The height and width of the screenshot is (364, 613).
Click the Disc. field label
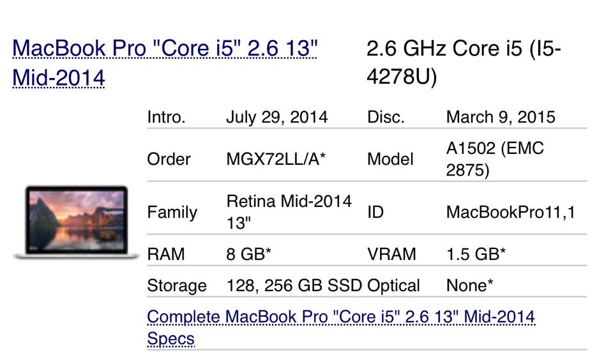click(386, 118)
